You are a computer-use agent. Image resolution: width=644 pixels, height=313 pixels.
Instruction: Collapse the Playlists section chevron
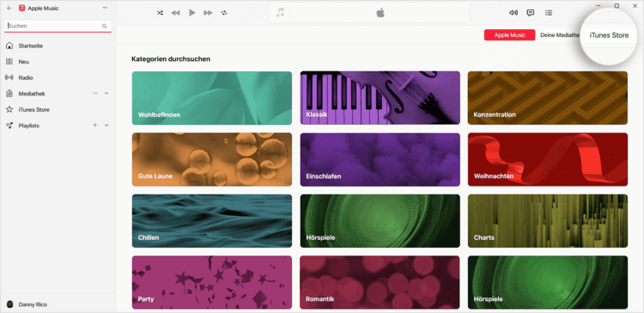click(x=106, y=125)
